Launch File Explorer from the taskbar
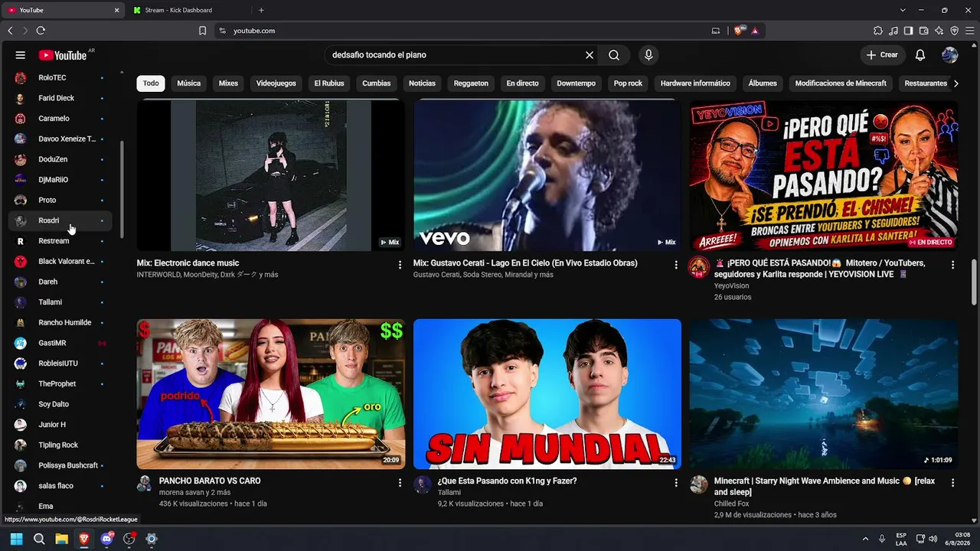Screen dimensions: 980x551 [61, 539]
